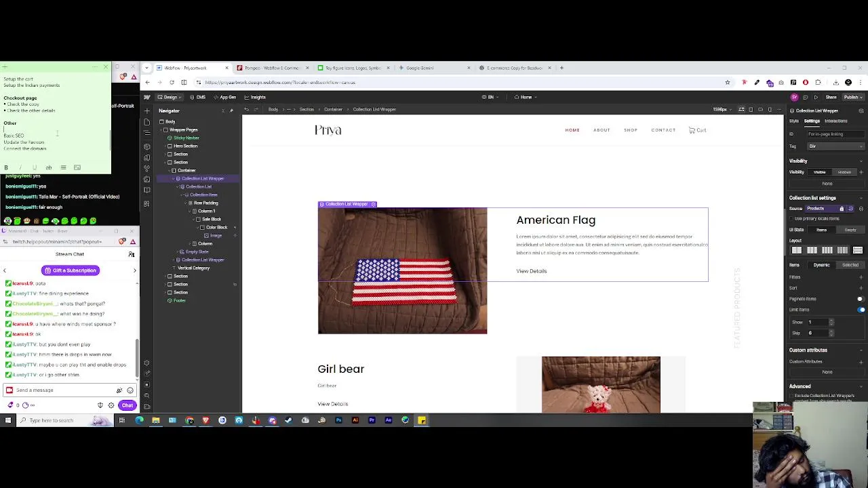Click Section in the breadcrumb bar
The height and width of the screenshot is (488, 868).
tap(307, 109)
